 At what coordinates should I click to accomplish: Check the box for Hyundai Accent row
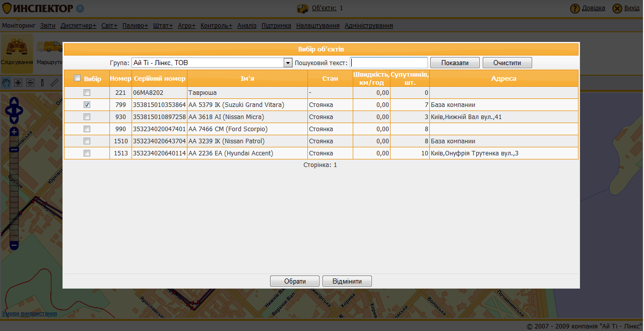pos(87,153)
